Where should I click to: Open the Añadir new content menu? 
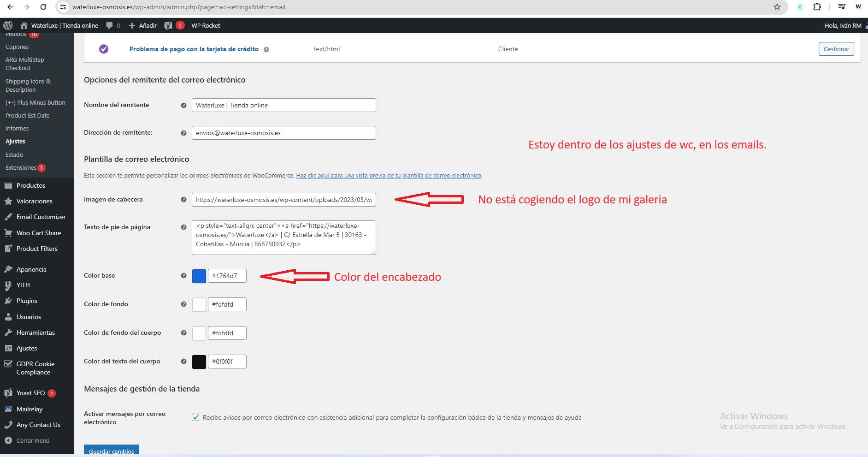(x=143, y=25)
